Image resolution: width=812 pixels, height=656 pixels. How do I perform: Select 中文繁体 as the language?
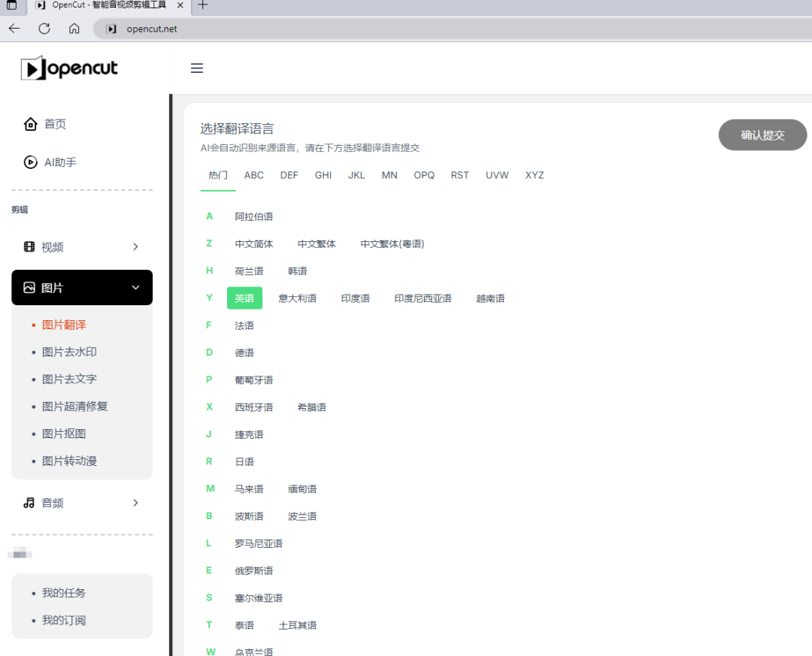point(317,244)
